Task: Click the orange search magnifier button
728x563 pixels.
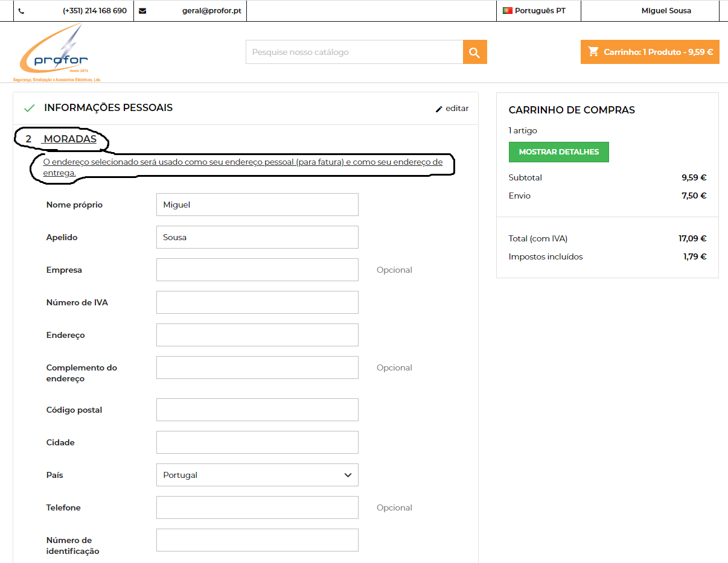Action: click(x=474, y=52)
